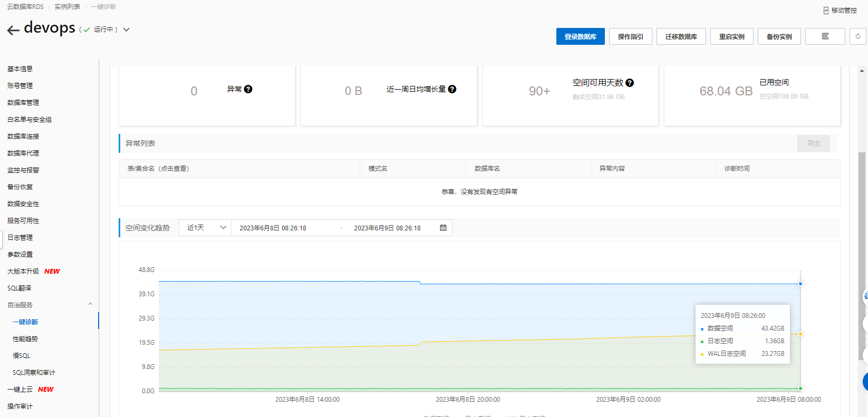Open 一键上云 in sidebar

20,390
